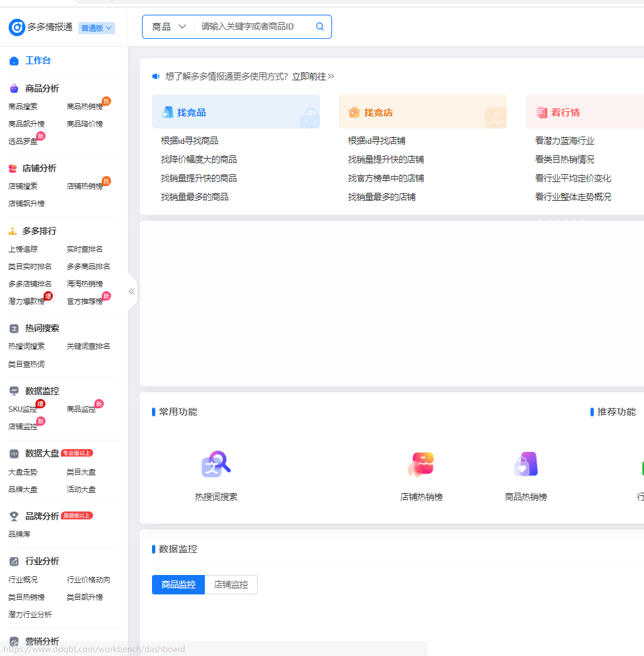Image resolution: width=644 pixels, height=656 pixels.
Task: Click the 行业分析 chart icon
Action: point(14,562)
